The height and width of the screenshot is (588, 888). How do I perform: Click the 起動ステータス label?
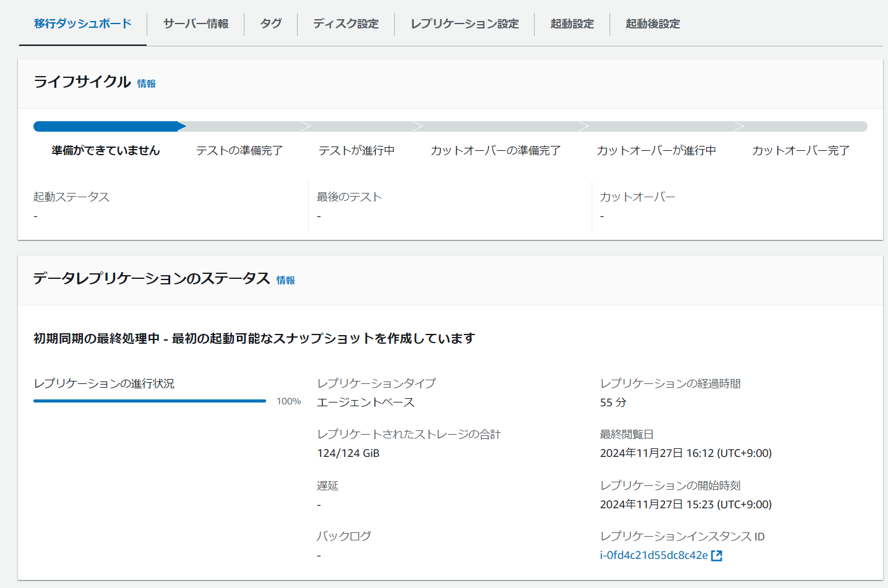click(x=72, y=197)
